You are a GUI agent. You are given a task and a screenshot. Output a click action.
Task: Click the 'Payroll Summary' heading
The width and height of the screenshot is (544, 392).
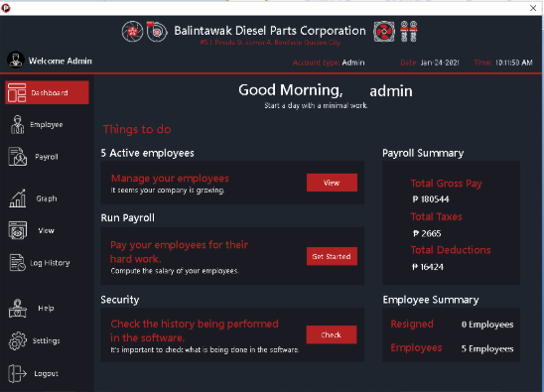[x=423, y=153]
